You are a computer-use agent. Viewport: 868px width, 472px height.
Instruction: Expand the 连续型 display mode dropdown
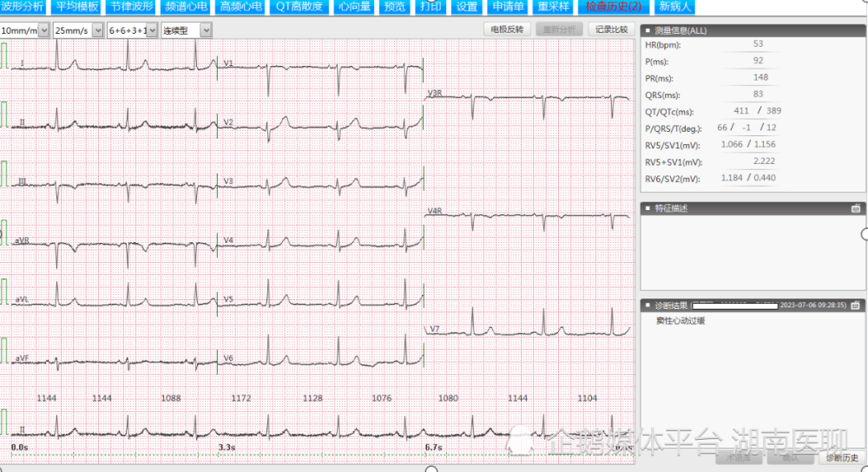pyautogui.click(x=206, y=30)
